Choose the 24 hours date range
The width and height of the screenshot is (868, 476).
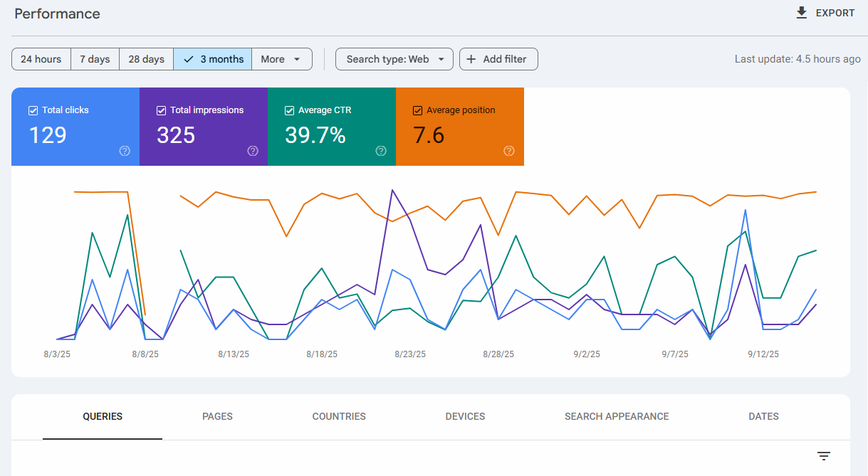[x=41, y=59]
